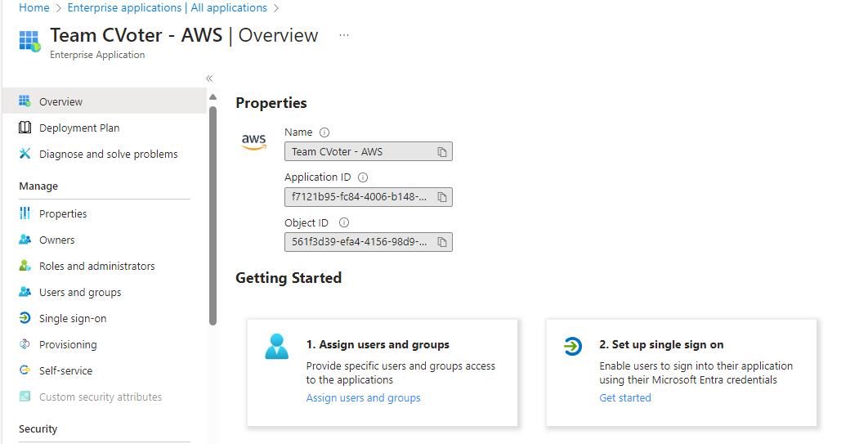Click the 'Team CVoter - AWS | Overview' page title

coord(185,35)
